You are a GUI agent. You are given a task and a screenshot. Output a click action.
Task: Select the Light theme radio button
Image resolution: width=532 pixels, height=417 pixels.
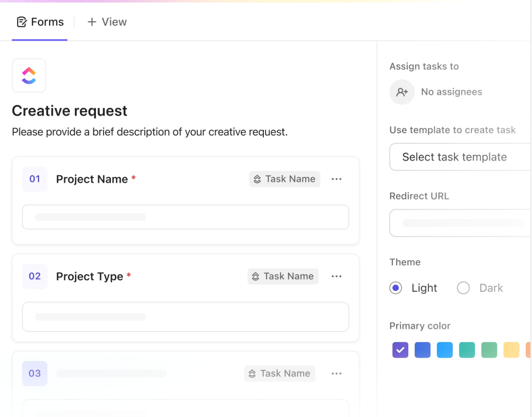point(396,288)
